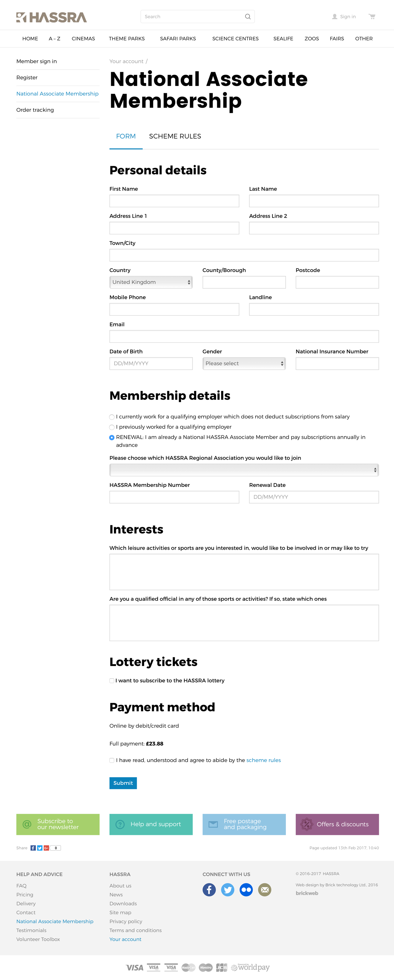Open the Country dropdown
Screen dimensions: 394x980
[151, 282]
